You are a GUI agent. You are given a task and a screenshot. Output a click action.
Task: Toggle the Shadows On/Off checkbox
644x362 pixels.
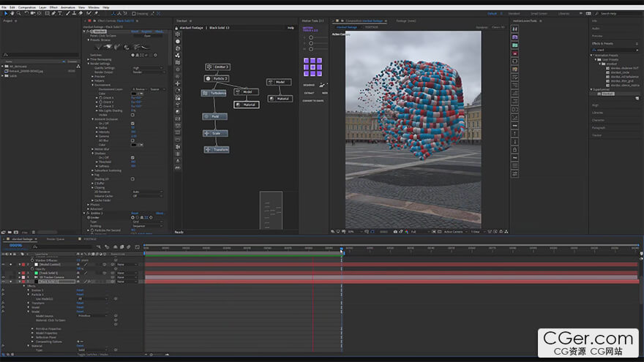pos(132,157)
